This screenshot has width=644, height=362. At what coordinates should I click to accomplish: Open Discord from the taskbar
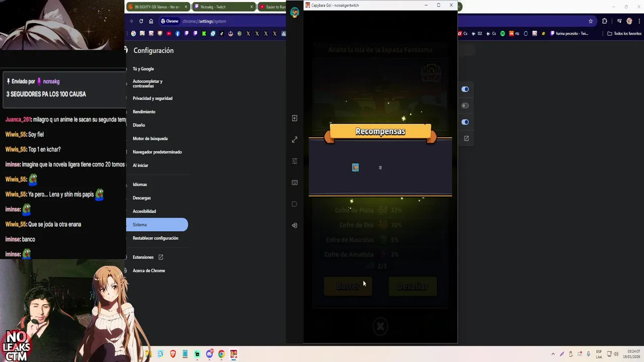pos(209,354)
